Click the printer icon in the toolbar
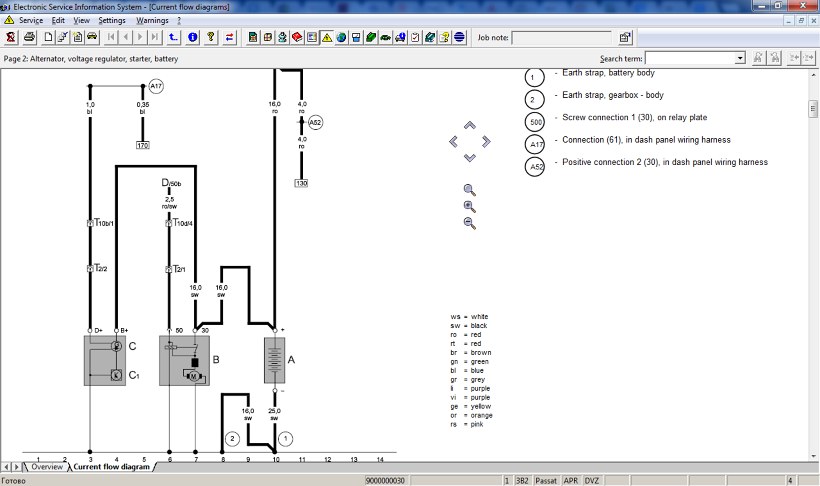Viewport: 820px width, 486px height. pos(29,37)
